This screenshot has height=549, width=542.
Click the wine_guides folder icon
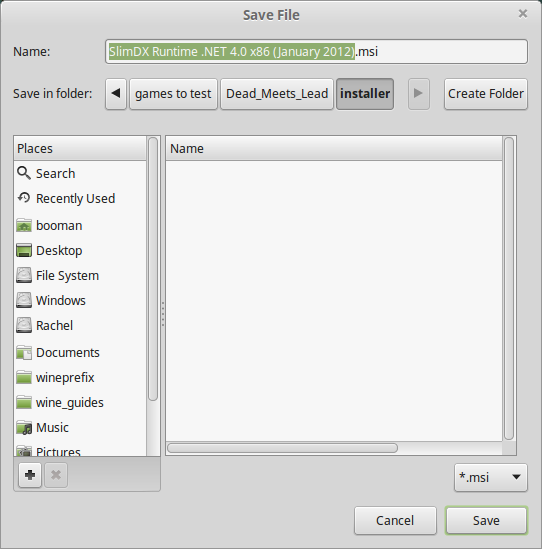click(x=24, y=402)
